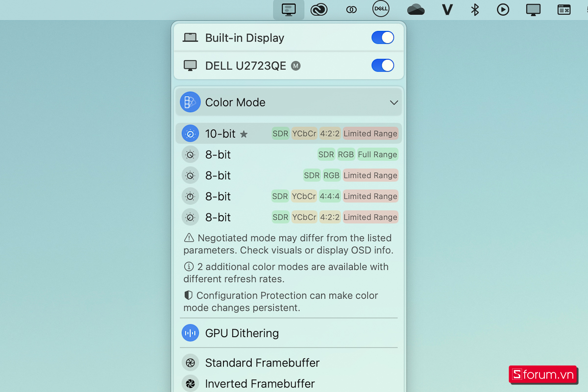Click the Standard Framebuffer aperture icon
The image size is (588, 392).
point(190,363)
